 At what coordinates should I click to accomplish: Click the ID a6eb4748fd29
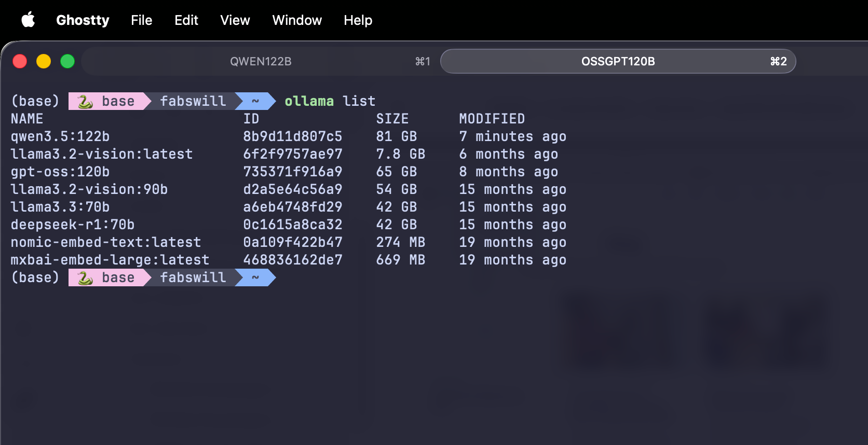[x=293, y=207]
